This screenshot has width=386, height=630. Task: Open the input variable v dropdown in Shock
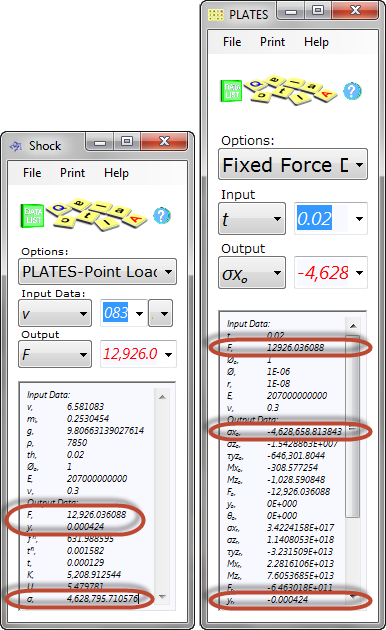pyautogui.click(x=83, y=313)
